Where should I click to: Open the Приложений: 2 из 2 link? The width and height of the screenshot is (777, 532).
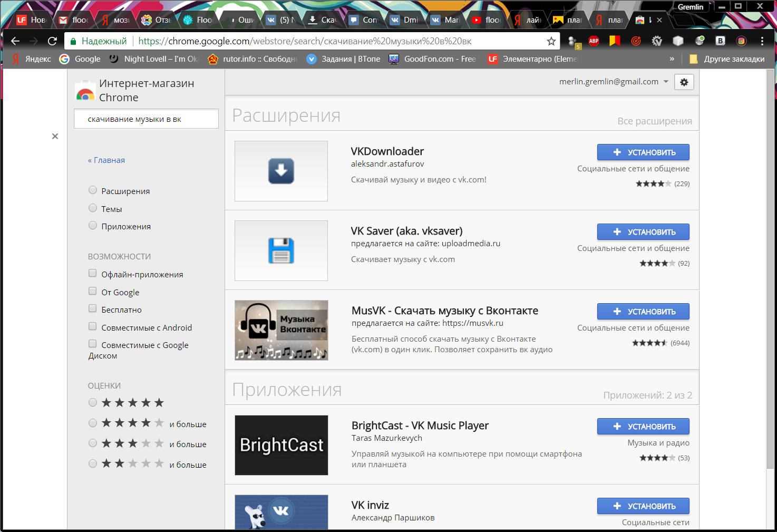[x=648, y=395]
